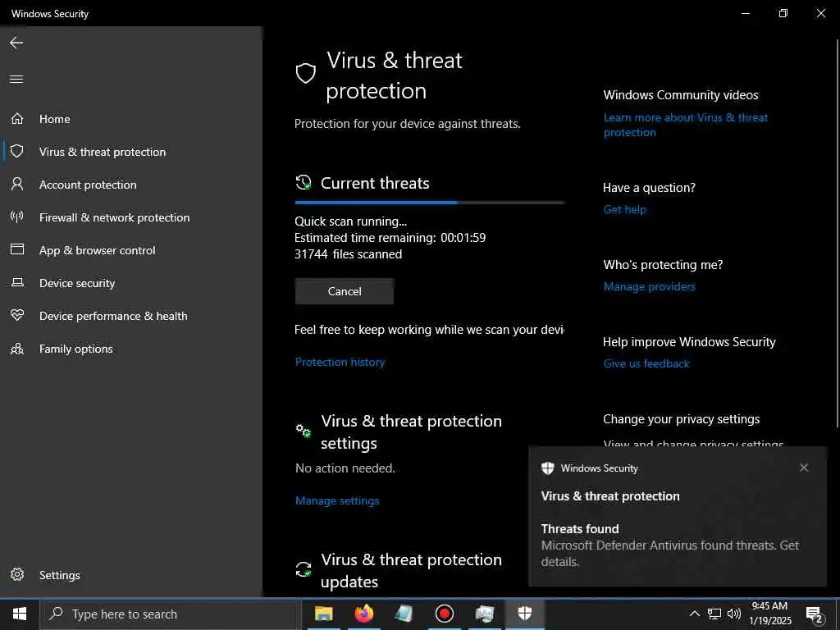Click the large shield icon in page header

[x=306, y=73]
